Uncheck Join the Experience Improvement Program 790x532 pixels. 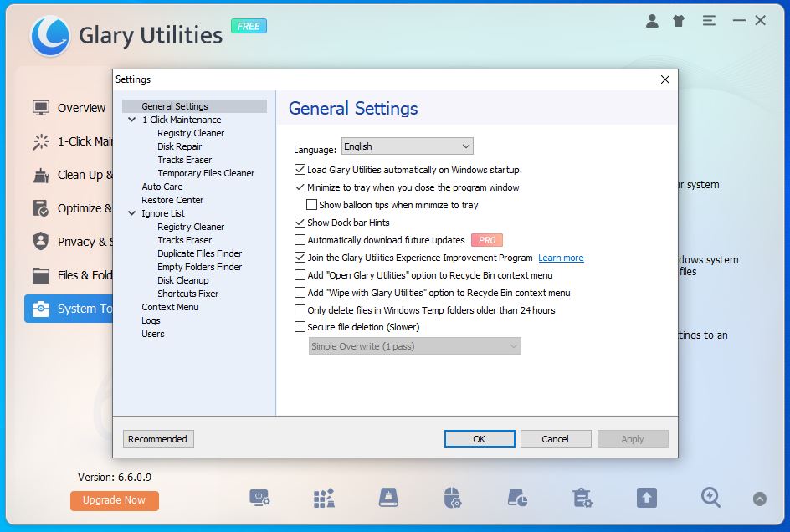(300, 258)
